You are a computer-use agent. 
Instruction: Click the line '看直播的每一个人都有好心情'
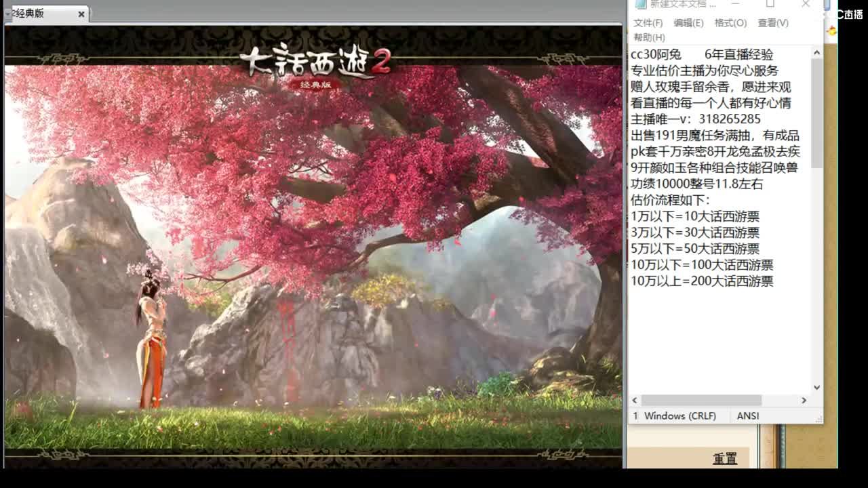(x=711, y=103)
